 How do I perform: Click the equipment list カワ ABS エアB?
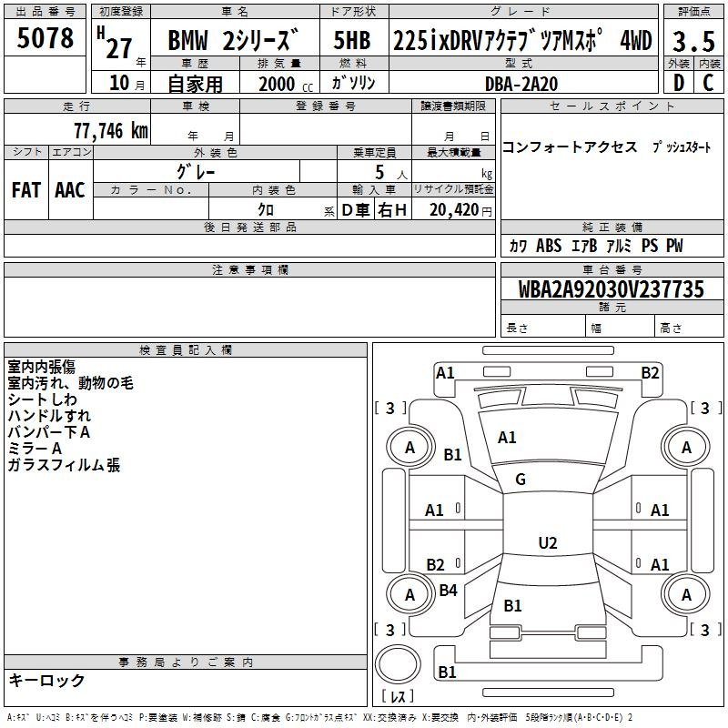click(553, 246)
